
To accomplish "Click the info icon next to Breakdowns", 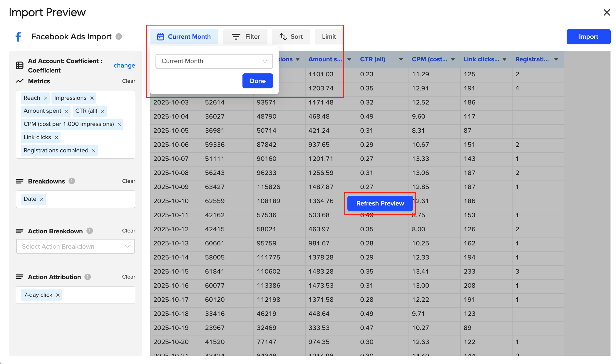I will 71,181.
